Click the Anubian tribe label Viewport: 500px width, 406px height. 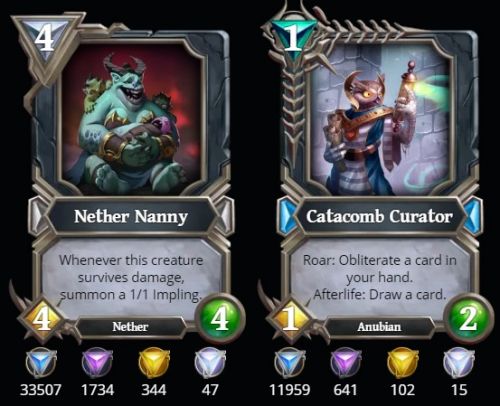379,327
